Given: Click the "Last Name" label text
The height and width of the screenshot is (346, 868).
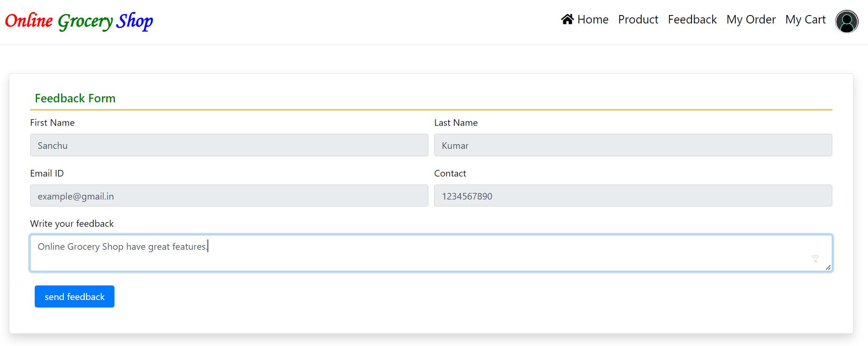Looking at the screenshot, I should point(456,123).
